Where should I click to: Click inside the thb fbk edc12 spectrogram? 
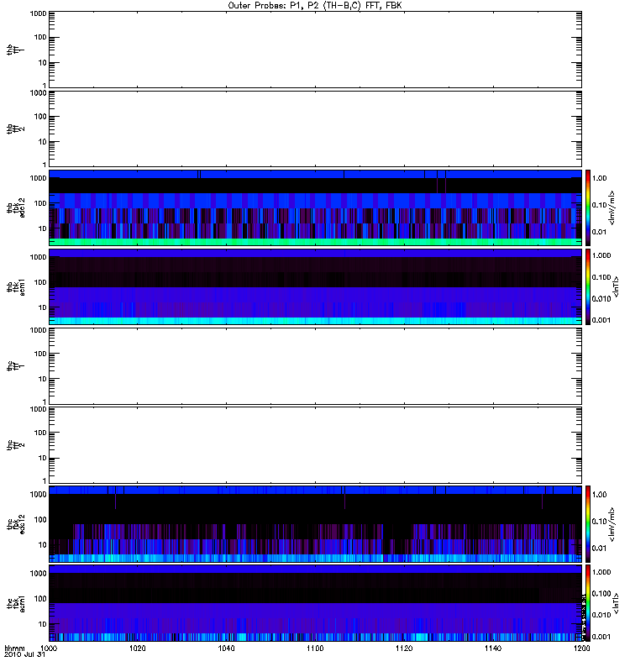tap(315, 207)
